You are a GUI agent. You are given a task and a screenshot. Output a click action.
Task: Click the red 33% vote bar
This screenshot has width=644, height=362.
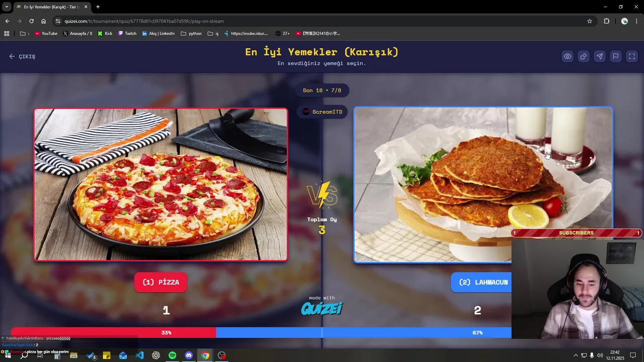(113, 332)
